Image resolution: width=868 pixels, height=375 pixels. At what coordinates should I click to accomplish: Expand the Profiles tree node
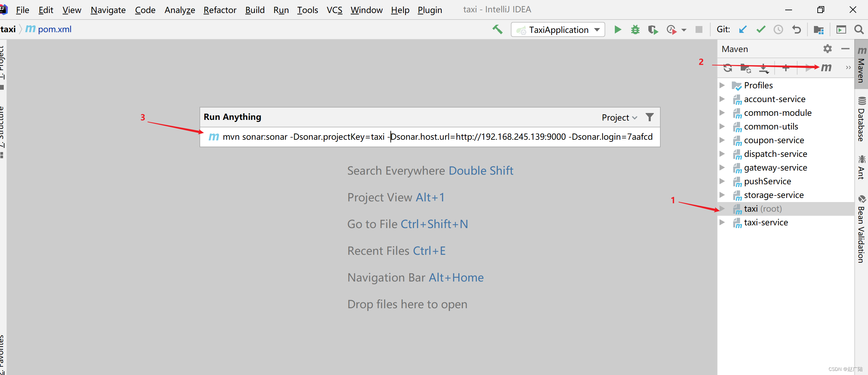coord(722,85)
